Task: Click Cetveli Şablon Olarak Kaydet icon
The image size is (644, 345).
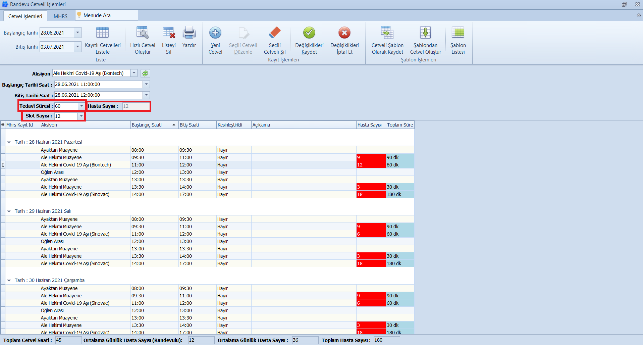Action: pos(387,33)
